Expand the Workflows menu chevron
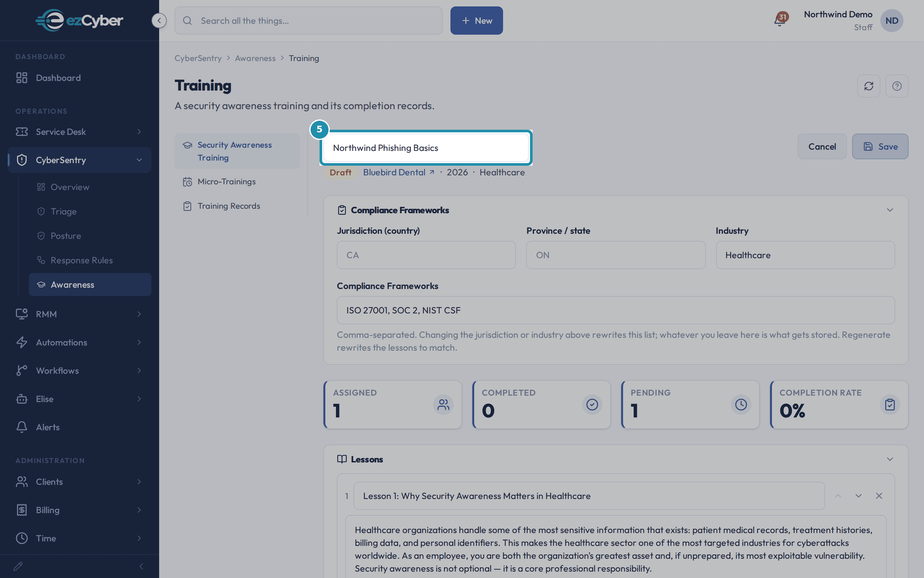This screenshot has height=578, width=924. click(139, 371)
